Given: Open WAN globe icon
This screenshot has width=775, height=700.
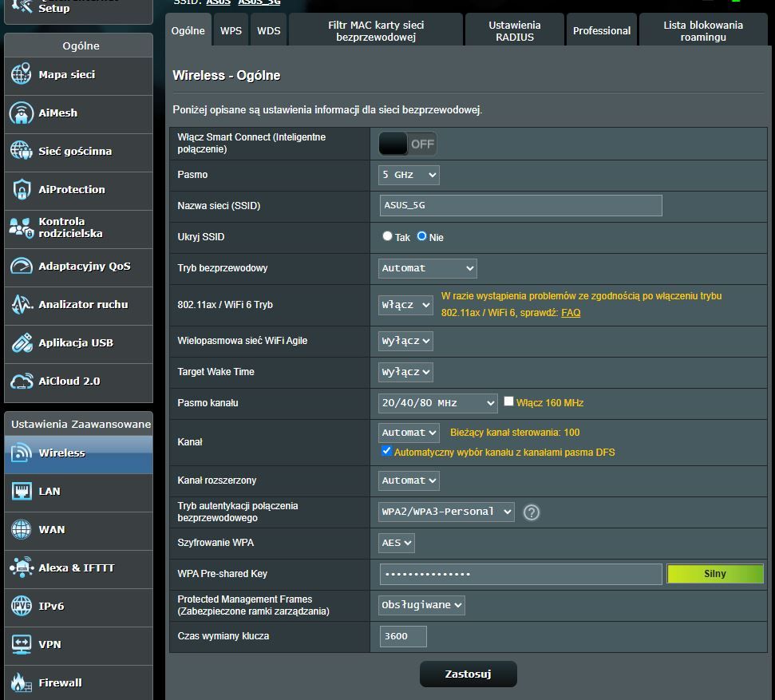Looking at the screenshot, I should tap(22, 529).
